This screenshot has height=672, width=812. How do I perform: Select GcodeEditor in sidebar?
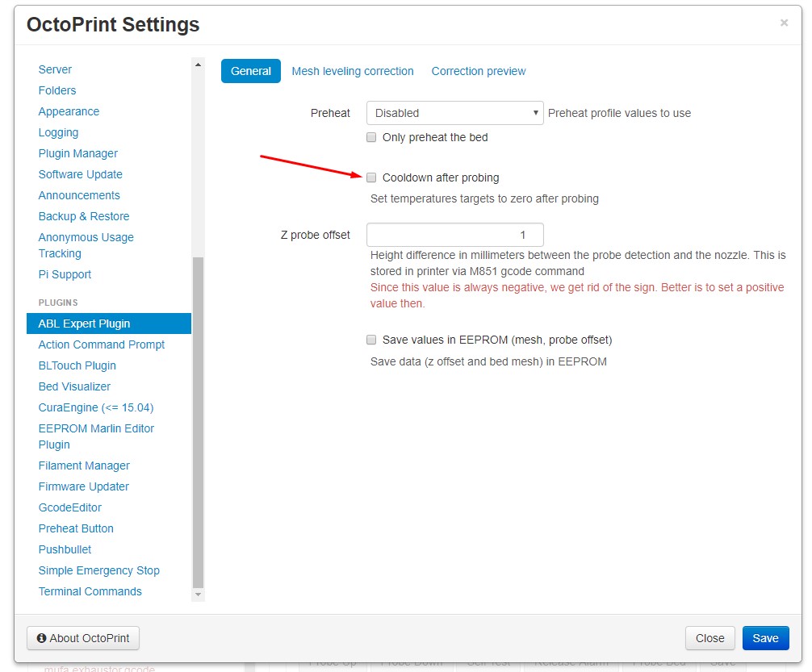70,507
